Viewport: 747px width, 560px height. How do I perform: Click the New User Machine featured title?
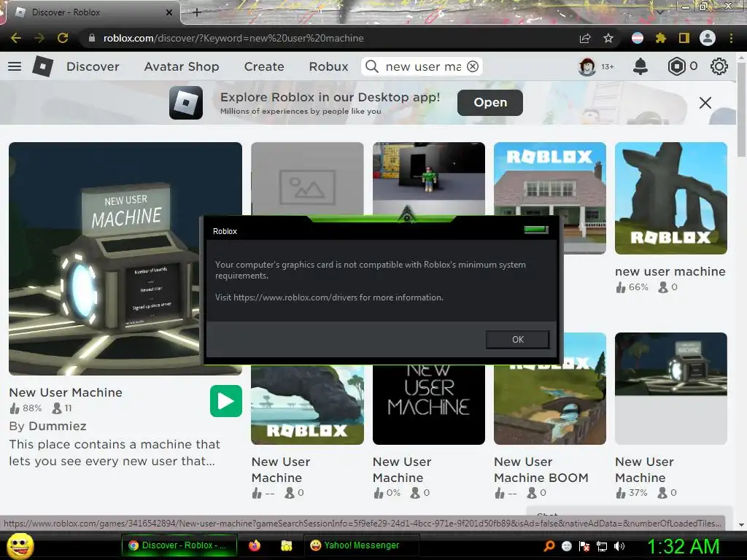click(x=66, y=392)
